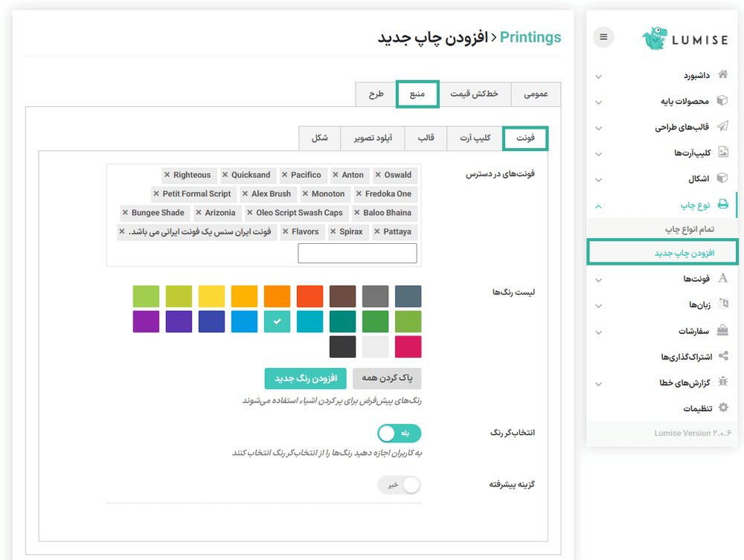Viewport: 744px width, 560px height.
Task: Click the add new color button
Action: click(306, 379)
